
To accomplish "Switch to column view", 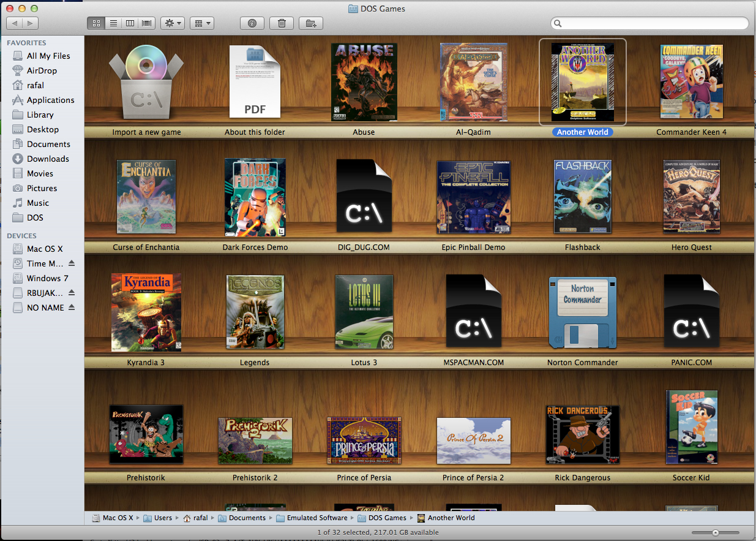I will [x=130, y=23].
